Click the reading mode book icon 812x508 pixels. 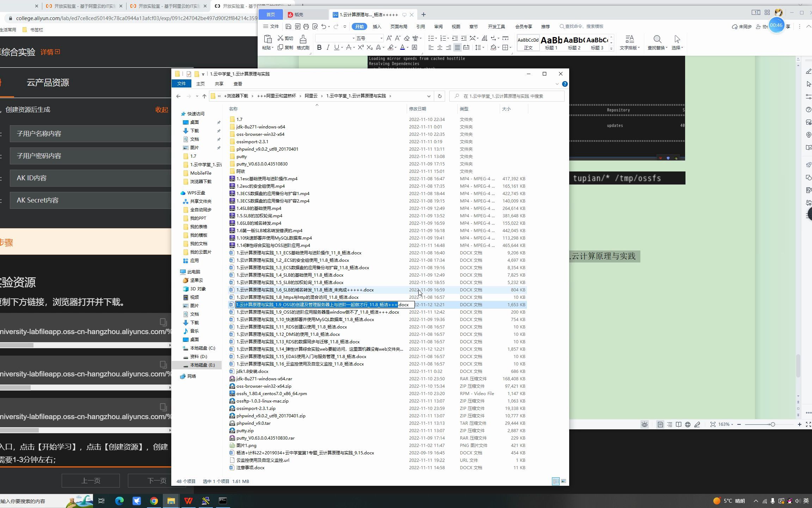pyautogui.click(x=678, y=424)
